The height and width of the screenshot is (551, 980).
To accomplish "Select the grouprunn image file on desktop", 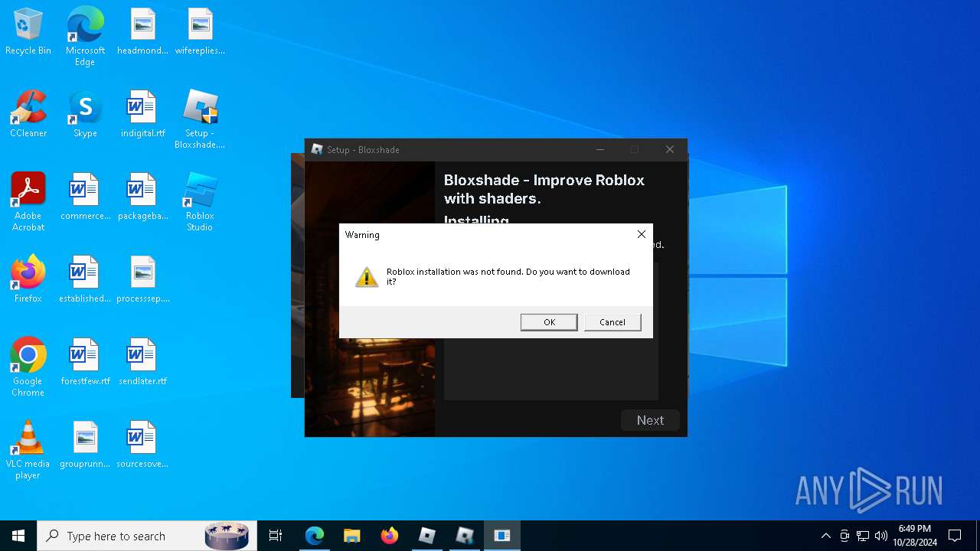I will tap(85, 445).
